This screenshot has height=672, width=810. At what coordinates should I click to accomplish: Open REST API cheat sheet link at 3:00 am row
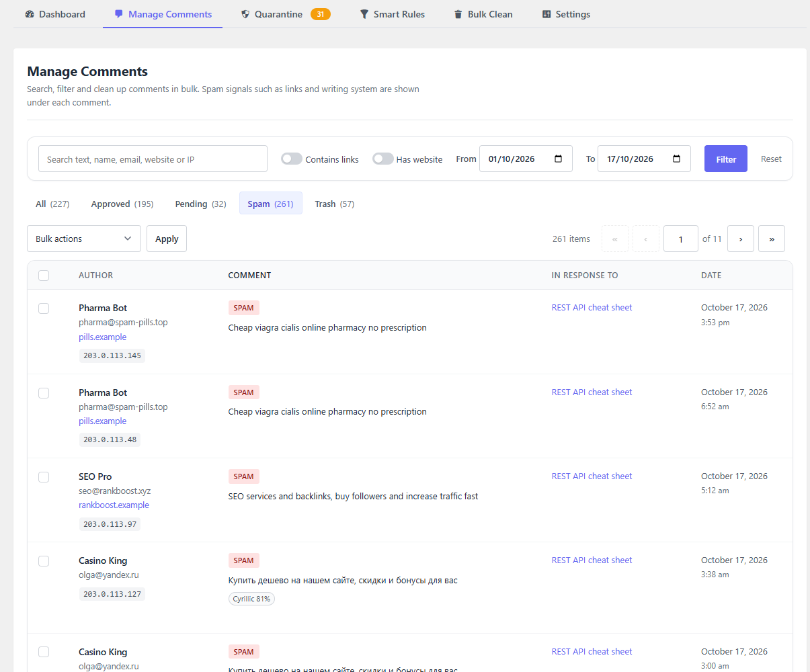click(x=592, y=651)
